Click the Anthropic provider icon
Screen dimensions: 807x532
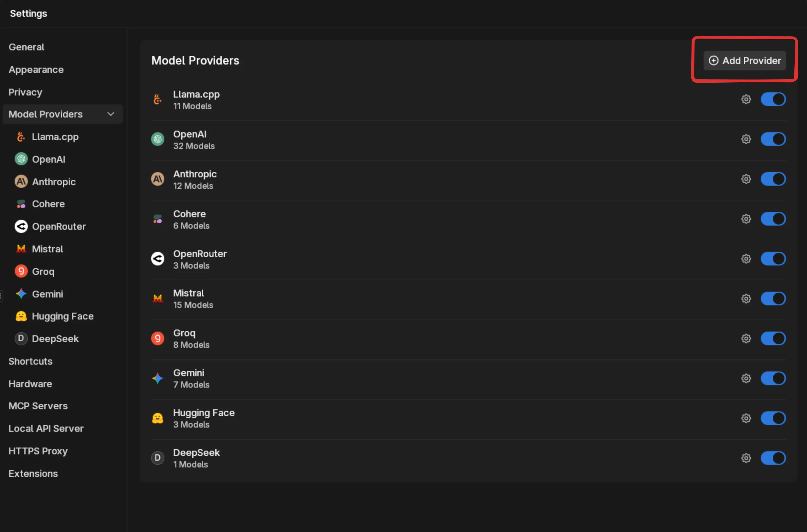[21, 182]
